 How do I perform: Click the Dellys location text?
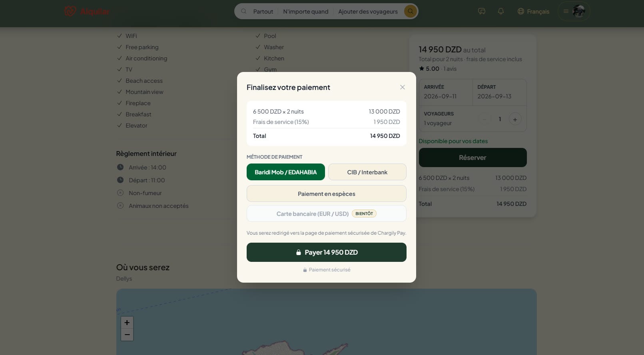coord(124,279)
